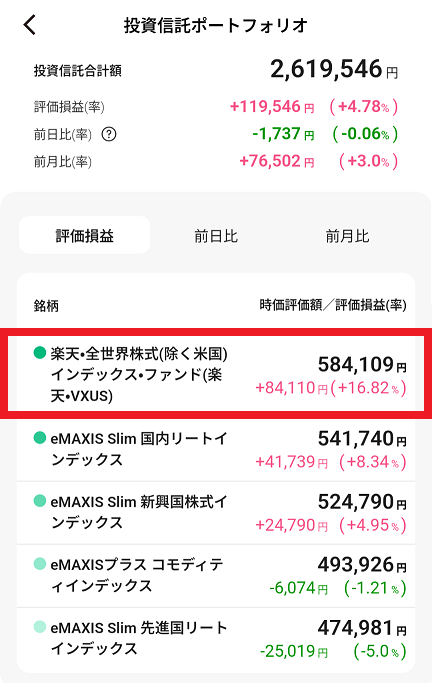Screen dimensions: 432x683
Task: Click dot icon beside eMAXISプラス コモディティ
Action: click(40, 564)
